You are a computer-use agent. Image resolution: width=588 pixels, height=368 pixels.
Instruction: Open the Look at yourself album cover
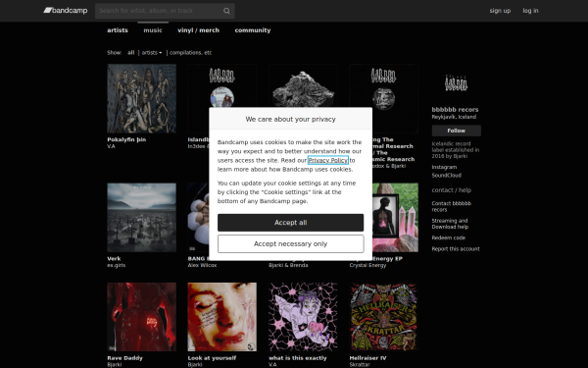pyautogui.click(x=222, y=317)
